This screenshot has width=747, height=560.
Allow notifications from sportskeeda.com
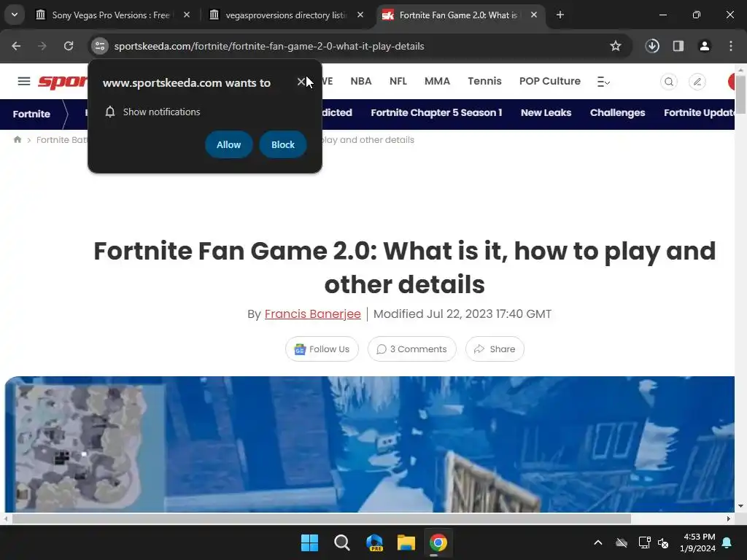point(228,144)
